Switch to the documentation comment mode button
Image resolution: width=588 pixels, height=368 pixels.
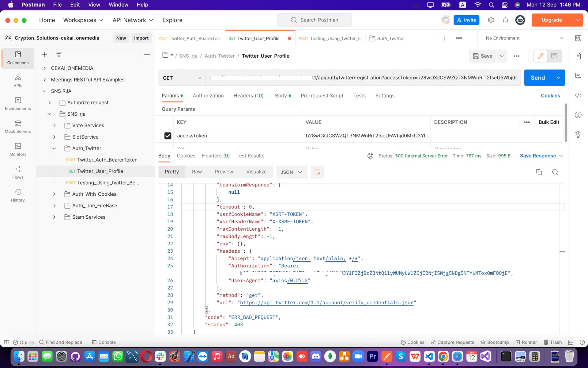pyautogui.click(x=554, y=56)
